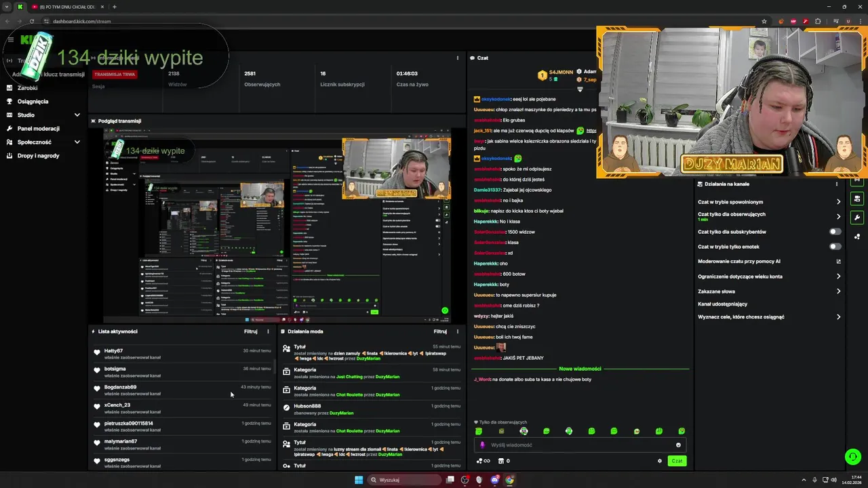Click the Windows taskbar search box
Screen dimensions: 868x488
pyautogui.click(x=404, y=480)
